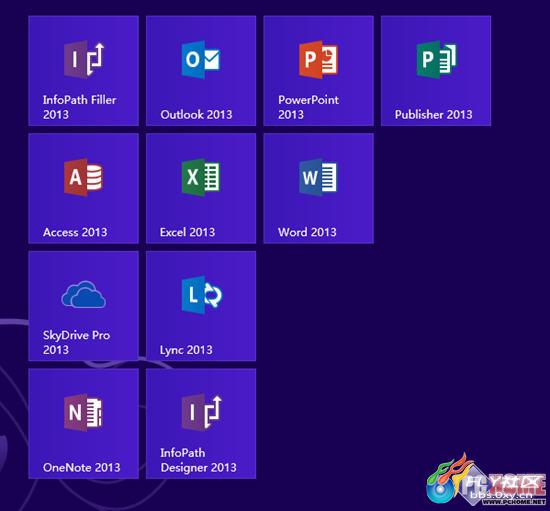Screen dimensions: 550x511
Task: Launch Lync via its blue L icon
Action: (202, 295)
